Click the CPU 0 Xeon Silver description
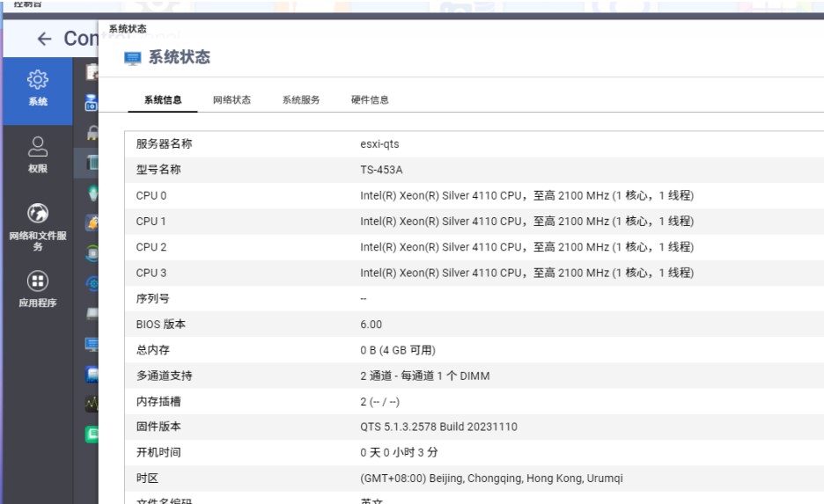 pyautogui.click(x=526, y=195)
